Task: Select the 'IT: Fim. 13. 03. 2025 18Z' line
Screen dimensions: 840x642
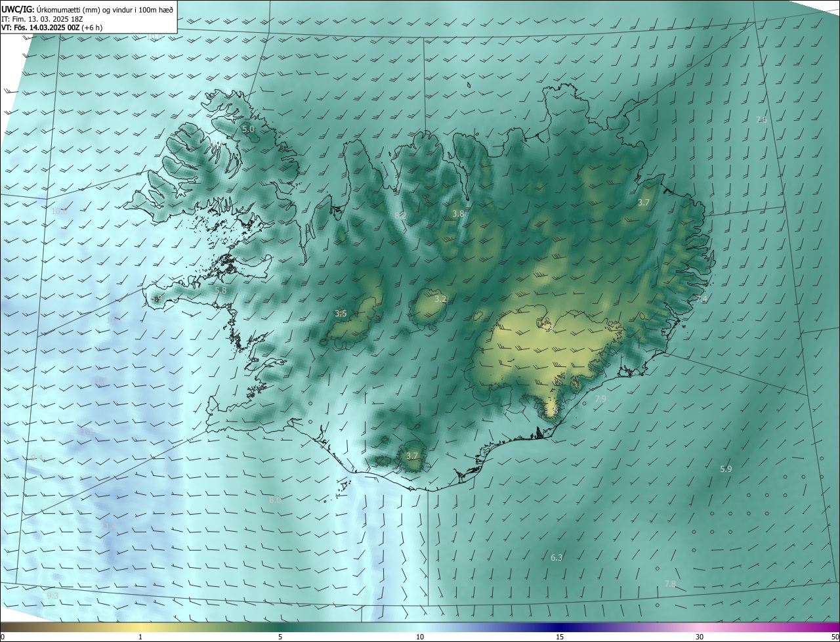Action: point(41,18)
